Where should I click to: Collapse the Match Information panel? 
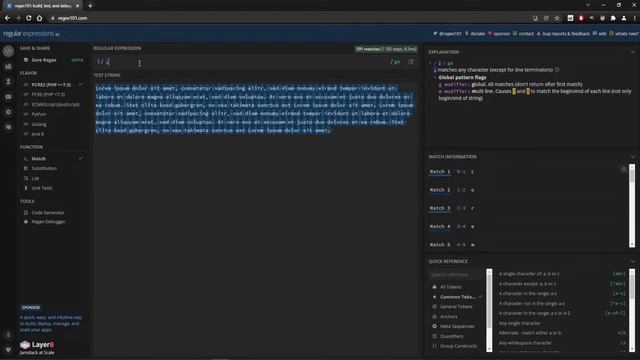(x=633, y=157)
